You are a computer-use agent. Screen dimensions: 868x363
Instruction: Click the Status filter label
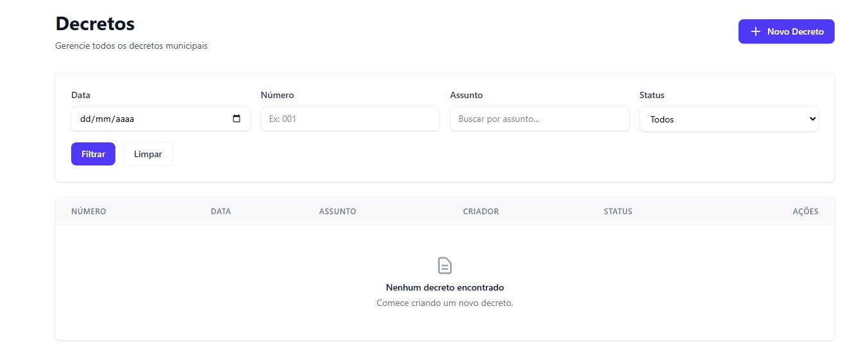(x=652, y=95)
